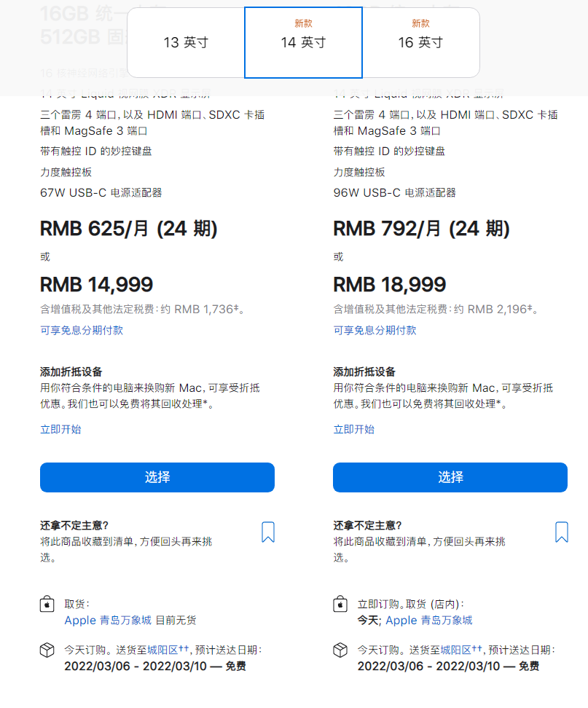Open Apple 青岛万象城 link for 今天 pickup
This screenshot has width=588, height=708.
coord(428,621)
